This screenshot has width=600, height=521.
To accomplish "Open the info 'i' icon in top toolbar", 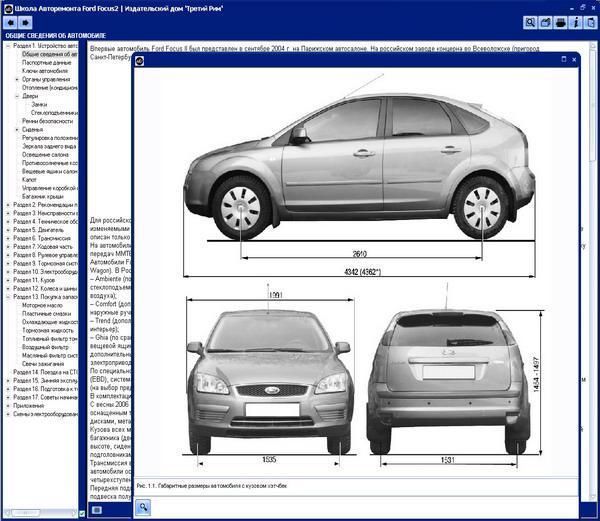I will pos(576,23).
